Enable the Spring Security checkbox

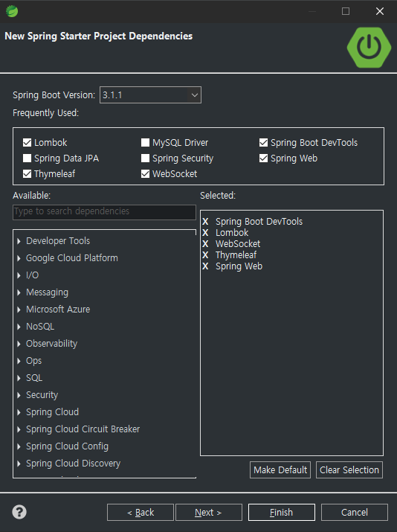145,158
